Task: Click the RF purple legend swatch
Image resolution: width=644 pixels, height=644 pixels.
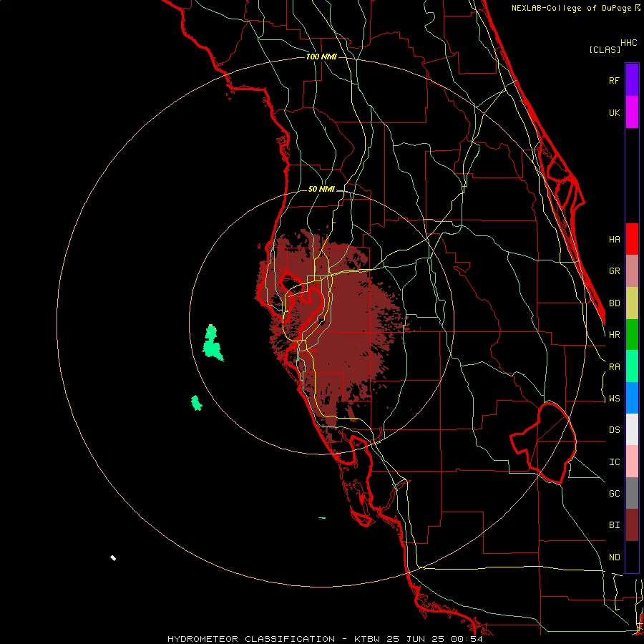Action: [632, 80]
